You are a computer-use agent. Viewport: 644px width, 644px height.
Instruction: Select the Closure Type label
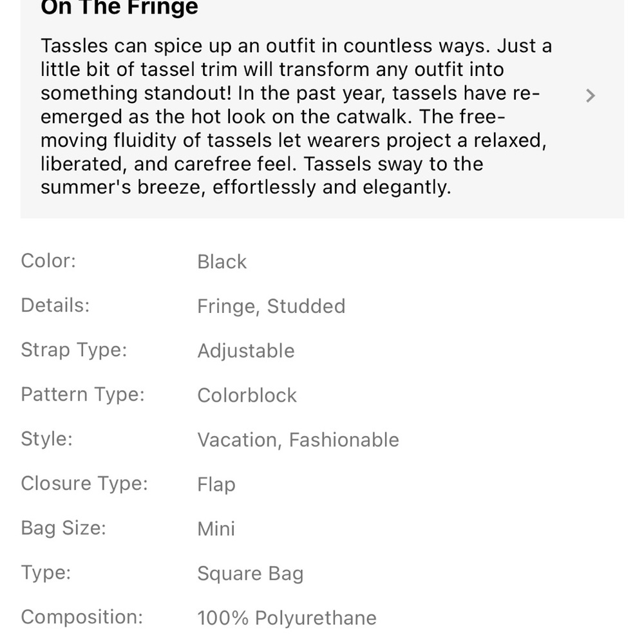[84, 484]
